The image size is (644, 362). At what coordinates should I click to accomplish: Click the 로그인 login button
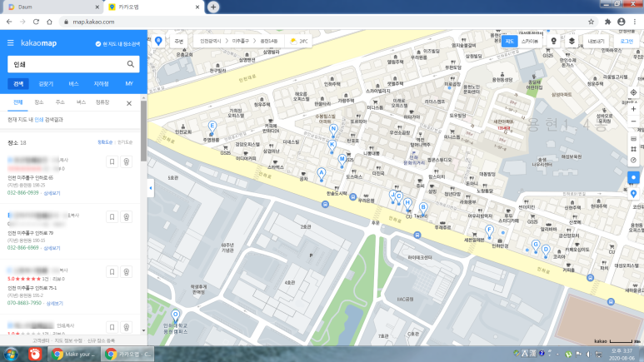[x=627, y=41]
